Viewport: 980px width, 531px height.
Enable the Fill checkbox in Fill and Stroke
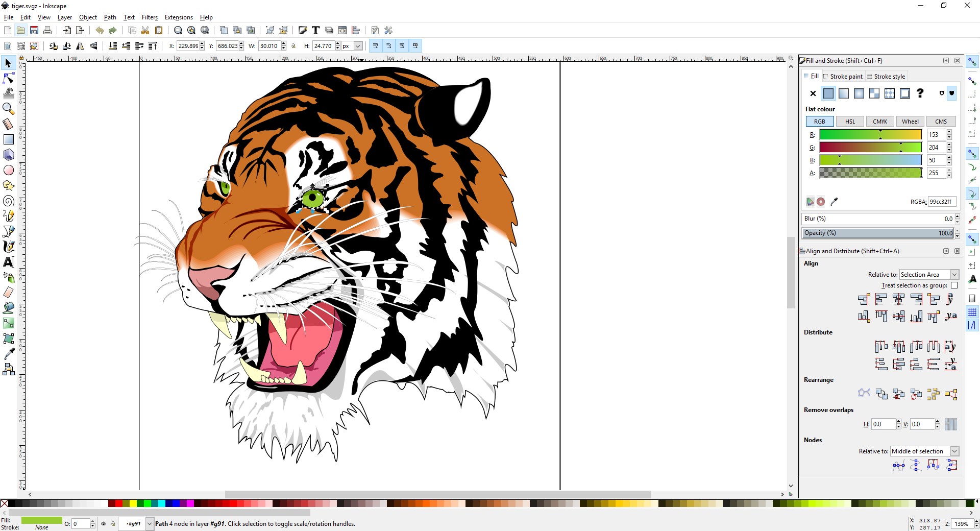pyautogui.click(x=805, y=76)
